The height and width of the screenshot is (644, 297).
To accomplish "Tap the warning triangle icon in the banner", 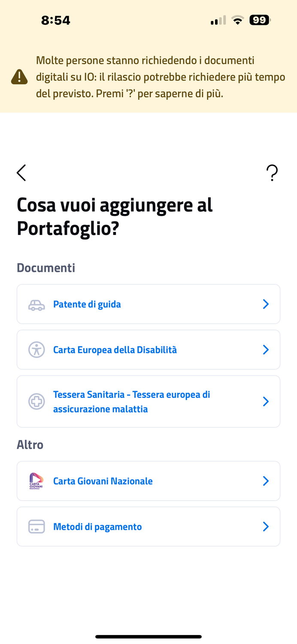I will pos(19,77).
